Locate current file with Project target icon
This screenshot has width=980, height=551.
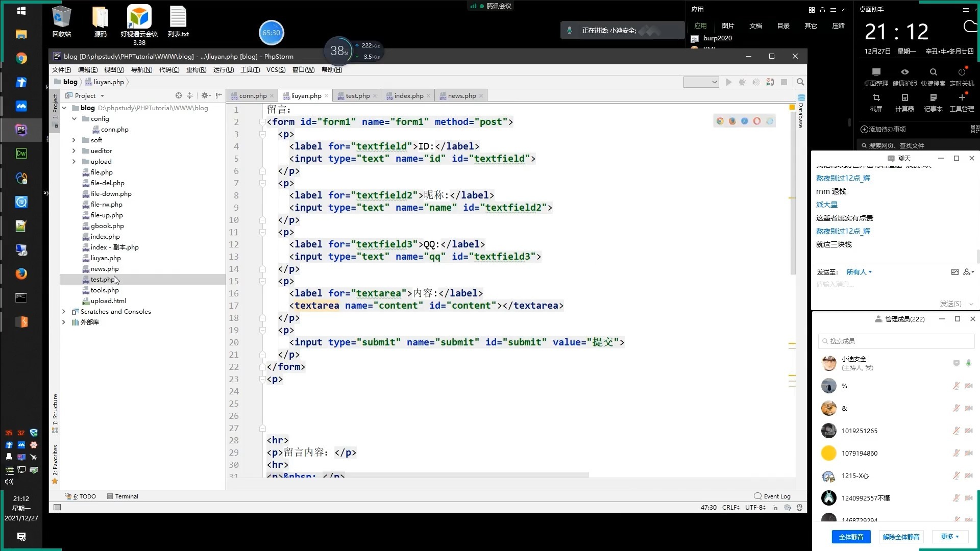(178, 95)
